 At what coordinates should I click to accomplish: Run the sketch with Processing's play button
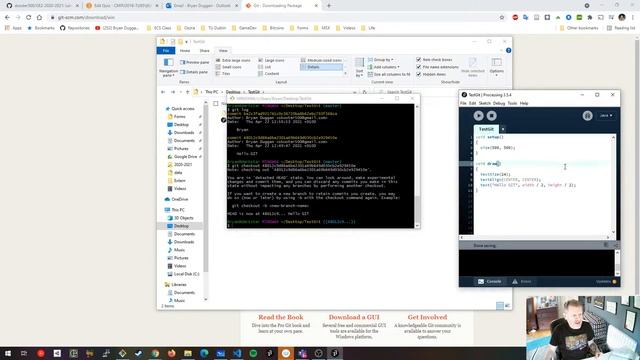click(478, 116)
